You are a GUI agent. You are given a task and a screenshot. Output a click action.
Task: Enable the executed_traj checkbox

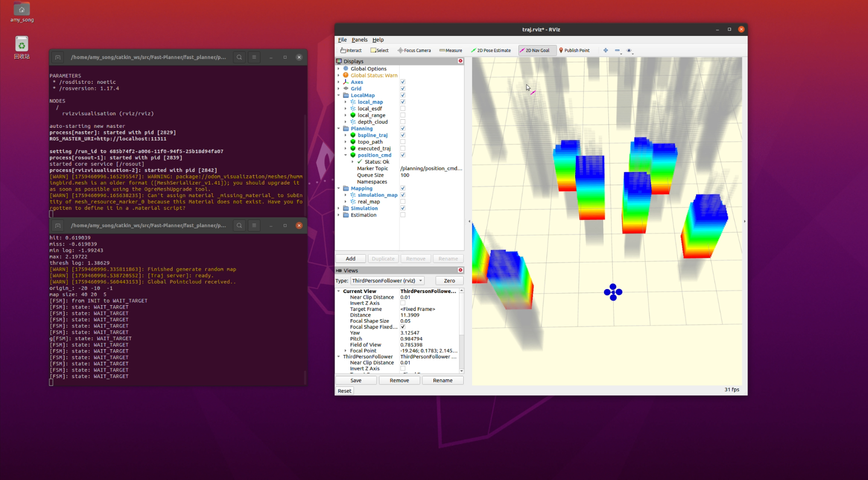[403, 149]
